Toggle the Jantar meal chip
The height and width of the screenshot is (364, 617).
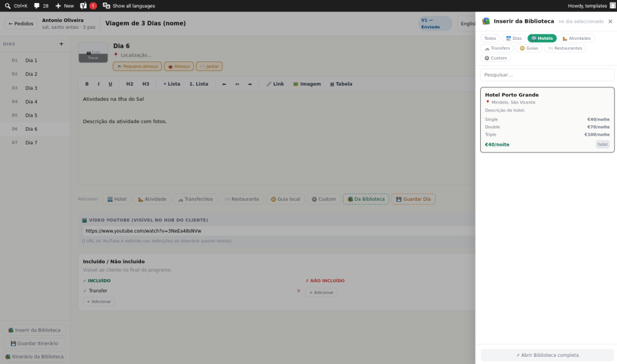pos(209,66)
